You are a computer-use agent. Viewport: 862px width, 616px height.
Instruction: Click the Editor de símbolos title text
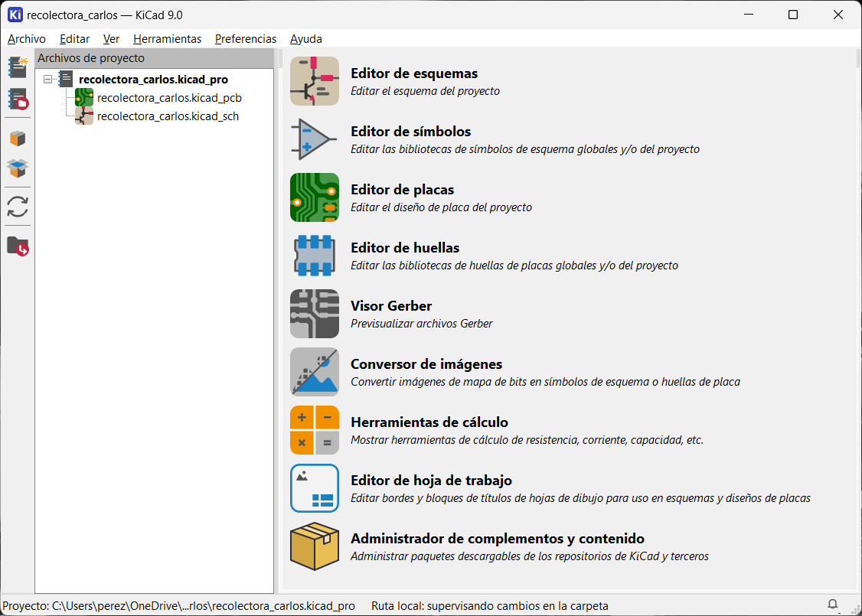(x=410, y=132)
